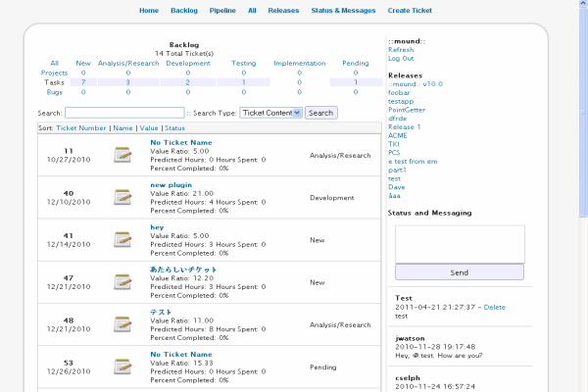Screen dimensions: 588x392
Task: Filter by Implementation column header
Action: [299, 63]
